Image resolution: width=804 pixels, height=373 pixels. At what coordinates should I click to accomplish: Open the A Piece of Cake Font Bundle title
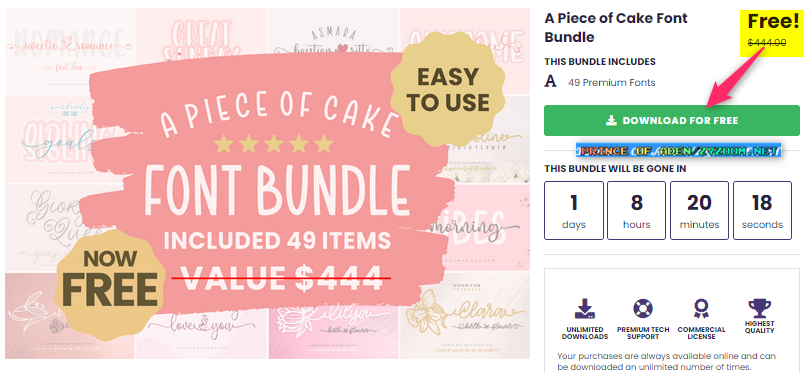pyautogui.click(x=616, y=27)
